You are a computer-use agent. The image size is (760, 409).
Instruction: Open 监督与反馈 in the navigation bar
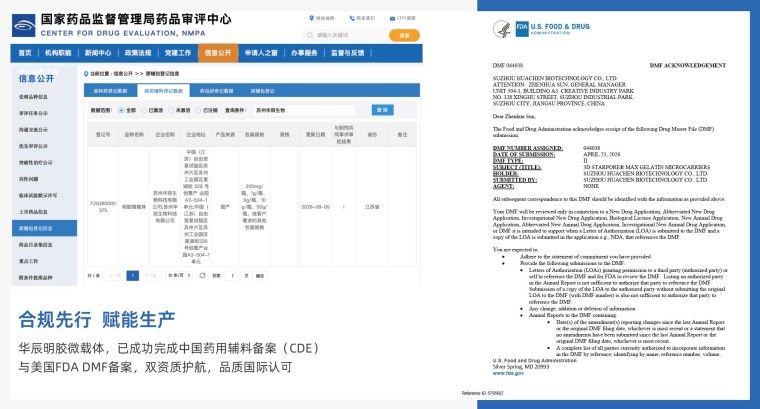[348, 53]
